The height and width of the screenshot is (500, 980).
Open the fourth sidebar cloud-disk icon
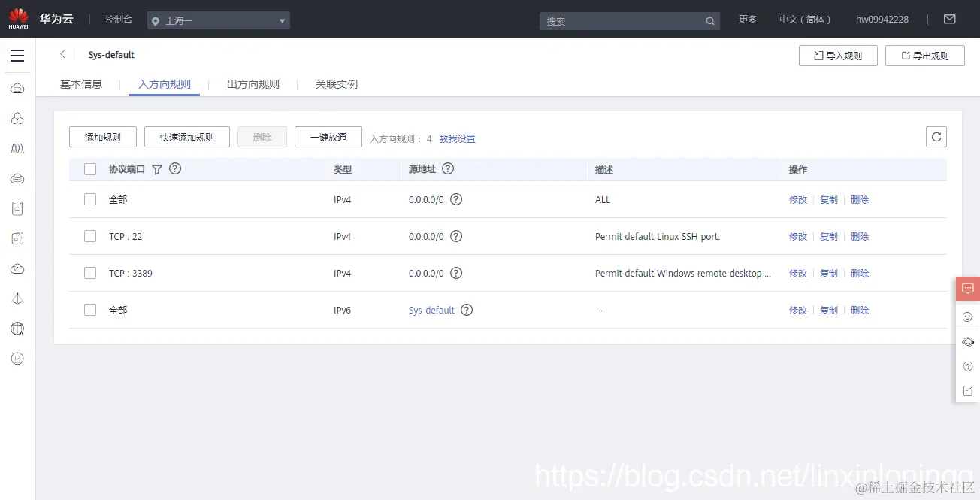click(17, 179)
